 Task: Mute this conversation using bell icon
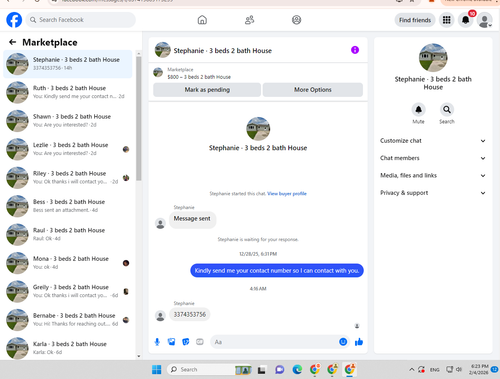[x=418, y=109]
